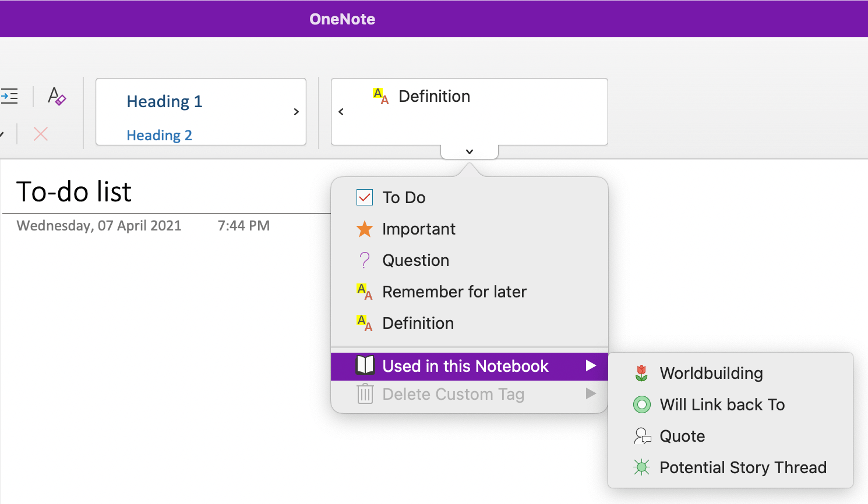Expand styles gallery with right chevron
This screenshot has height=504, width=868.
[296, 112]
